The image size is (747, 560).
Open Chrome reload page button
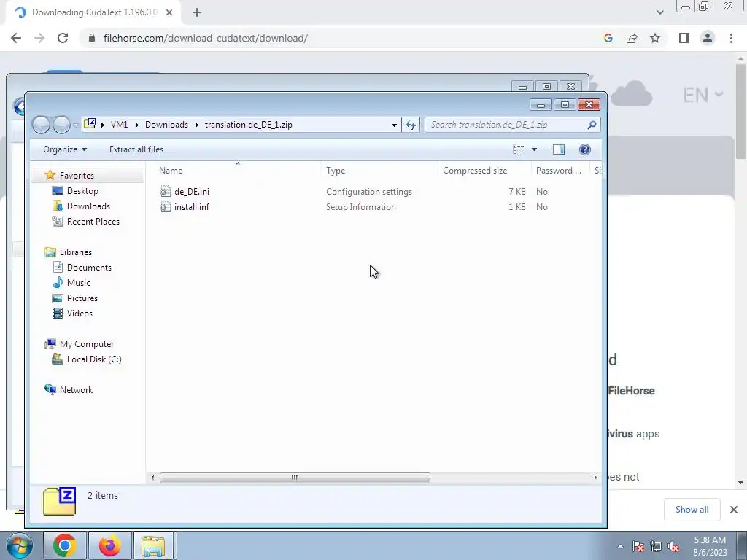[x=63, y=38]
